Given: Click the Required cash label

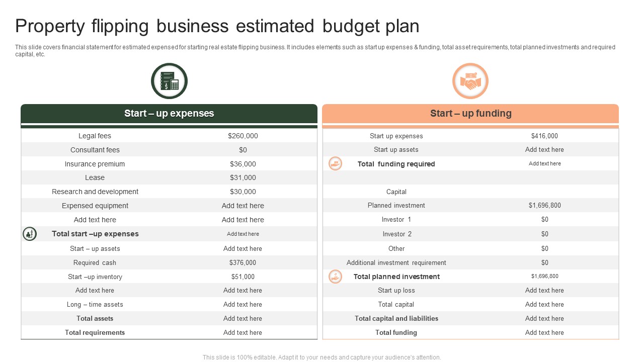Looking at the screenshot, I should click(95, 262).
